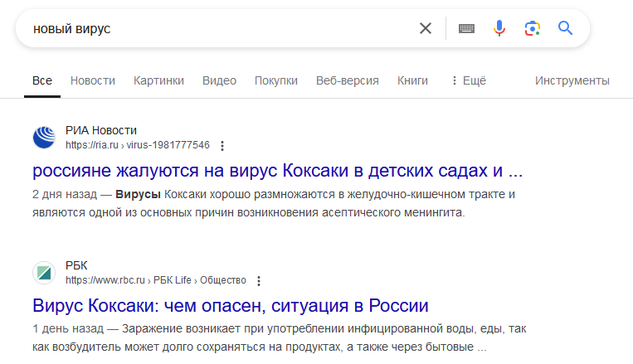Clear the search box with the X icon
633x364 pixels.
[426, 28]
